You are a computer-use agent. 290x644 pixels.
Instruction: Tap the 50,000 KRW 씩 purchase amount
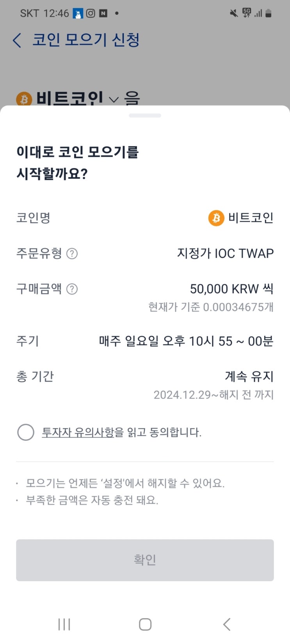tap(232, 289)
